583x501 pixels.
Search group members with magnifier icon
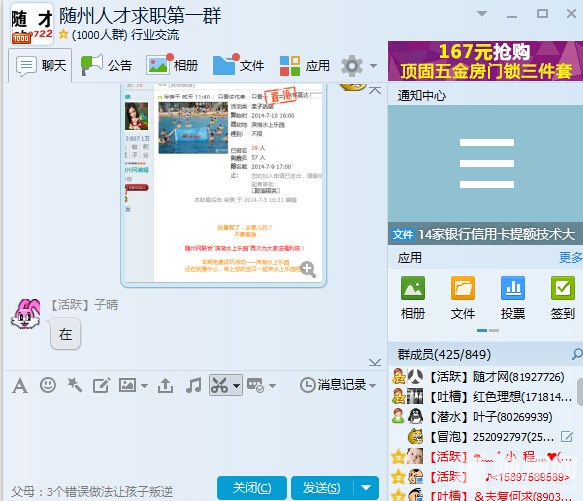[577, 354]
